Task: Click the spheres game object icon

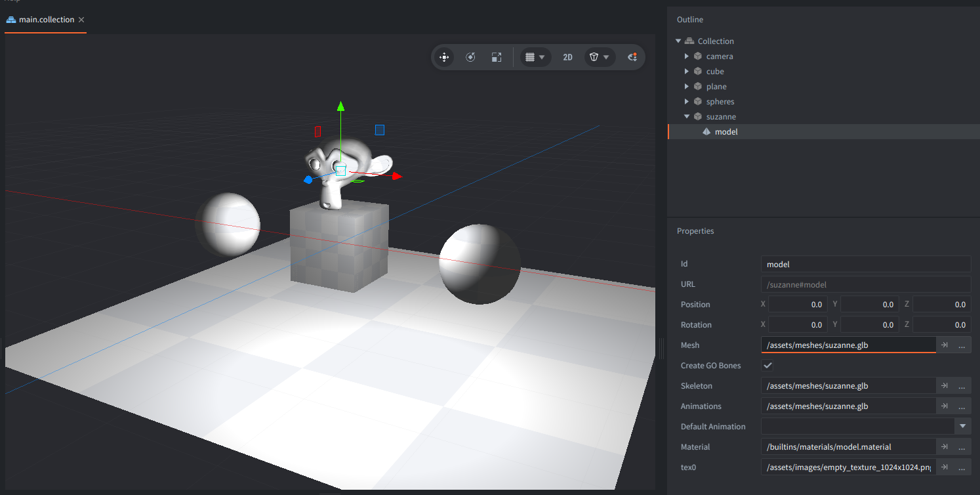Action: (698, 101)
